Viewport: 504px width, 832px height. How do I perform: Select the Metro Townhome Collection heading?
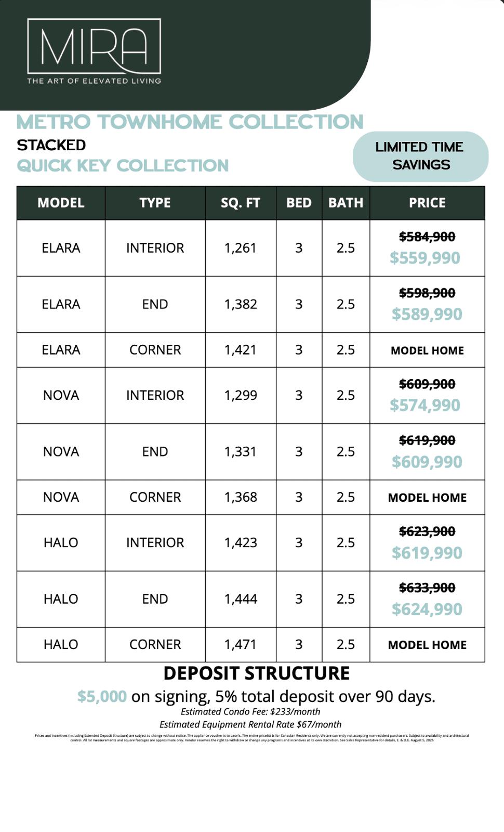click(190, 122)
